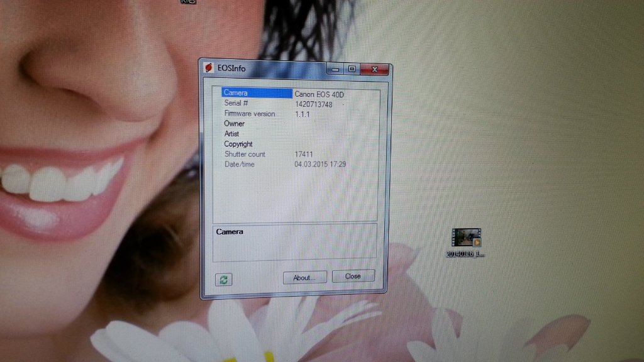Viewport: 644px width, 362px height.
Task: Open the About... dialog
Action: [305, 277]
